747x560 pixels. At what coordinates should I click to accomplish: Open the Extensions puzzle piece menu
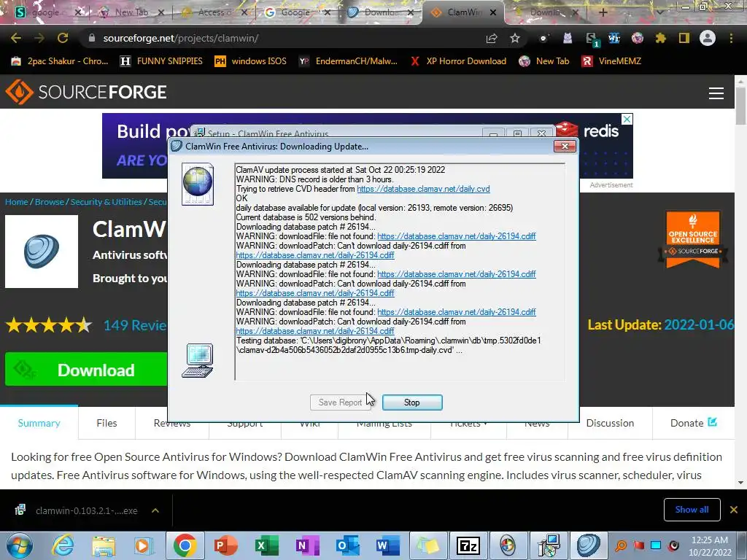tap(661, 38)
